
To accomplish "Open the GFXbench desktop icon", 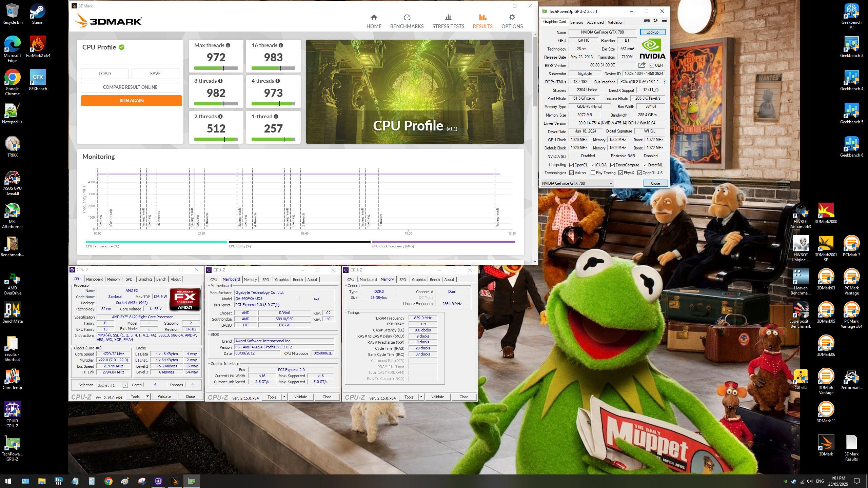I will (38, 81).
